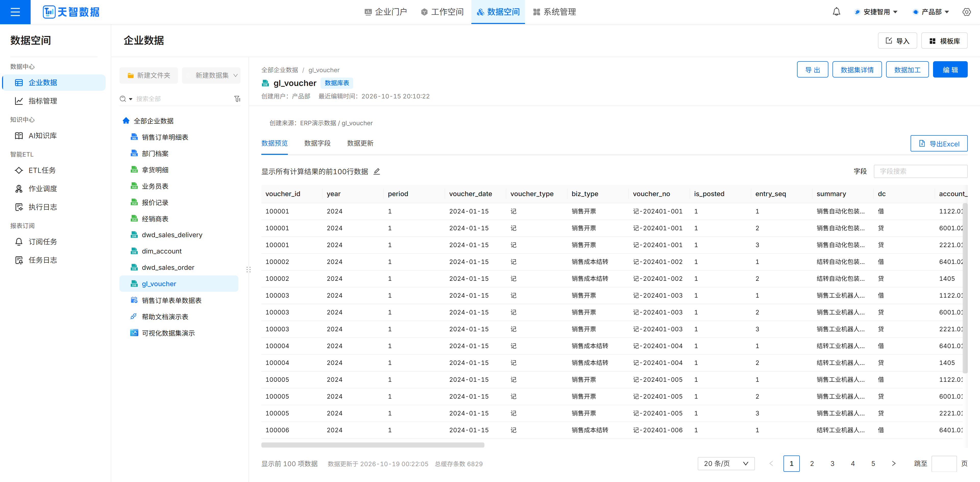
Task: Open the 模板库 button
Action: (x=944, y=41)
